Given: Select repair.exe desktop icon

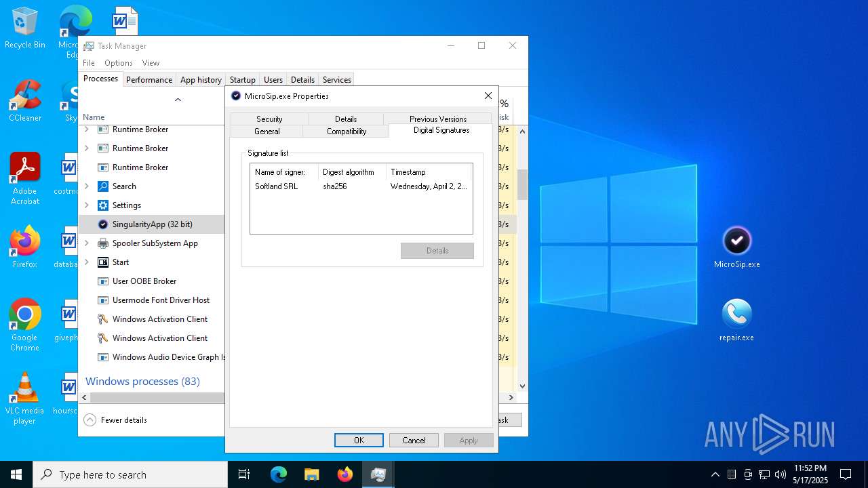Looking at the screenshot, I should click(736, 320).
